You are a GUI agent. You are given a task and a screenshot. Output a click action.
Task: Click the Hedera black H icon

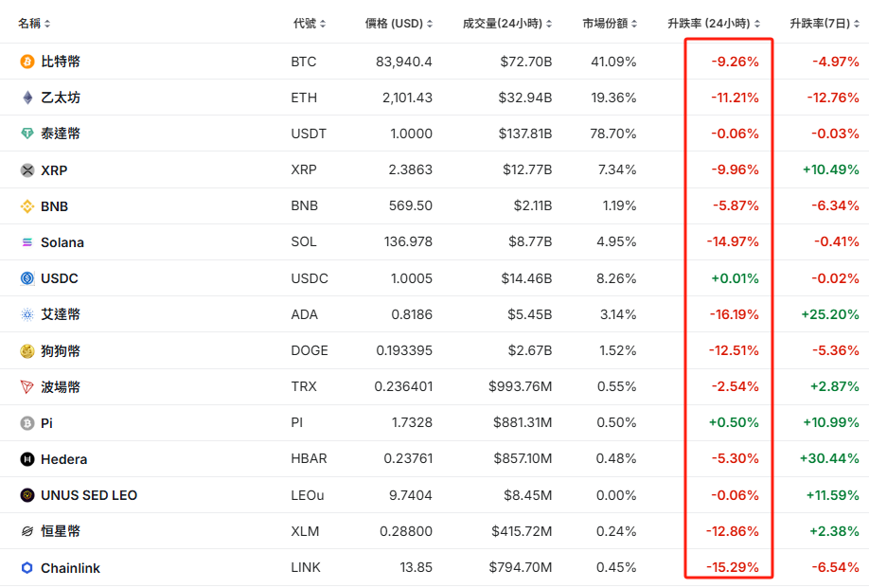[27, 459]
